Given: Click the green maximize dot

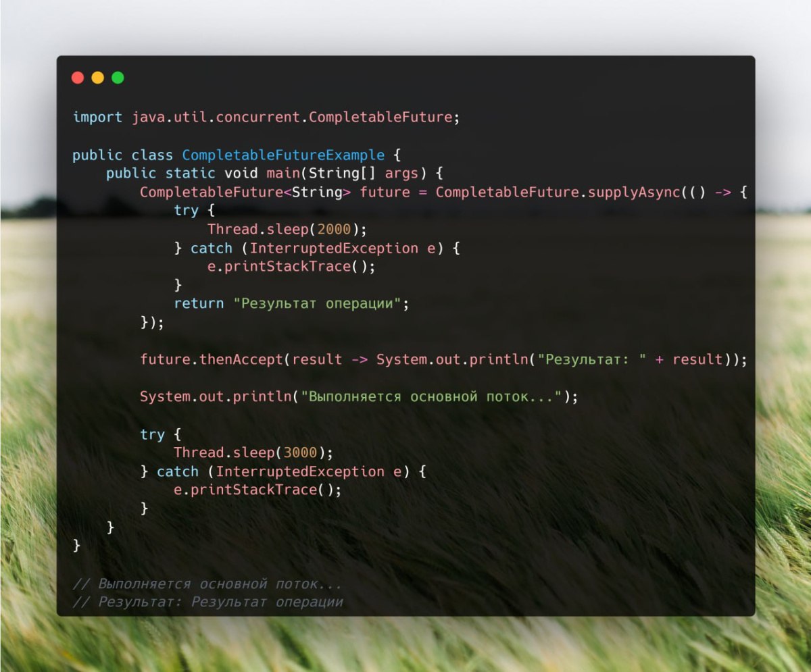Looking at the screenshot, I should coord(118,78).
